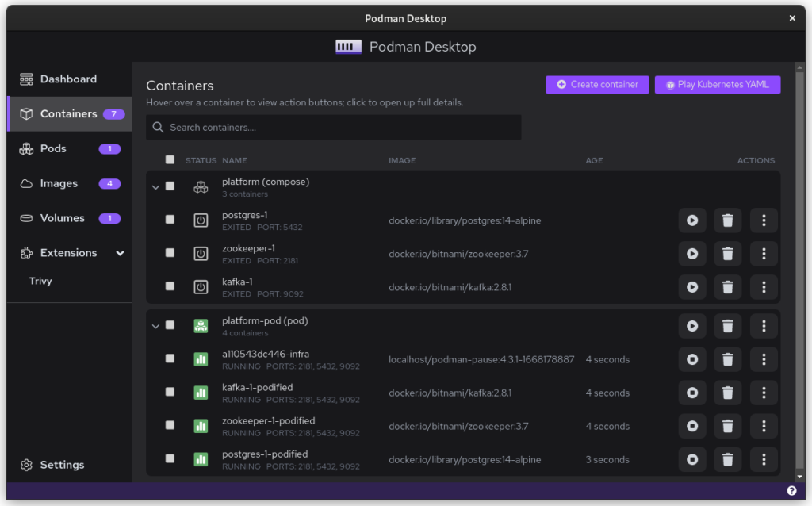
Task: Tick the postgres-1 container checkbox
Action: click(170, 220)
